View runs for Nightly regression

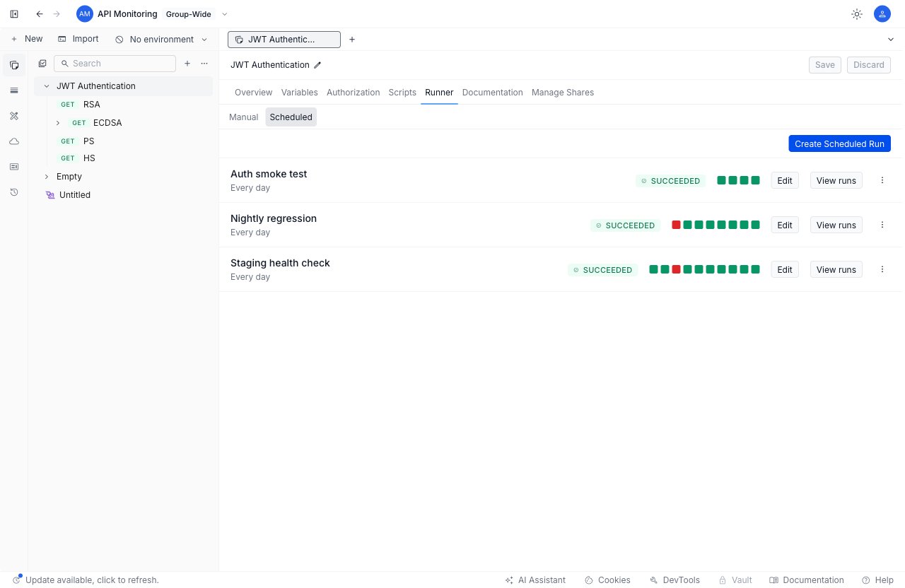tap(836, 225)
